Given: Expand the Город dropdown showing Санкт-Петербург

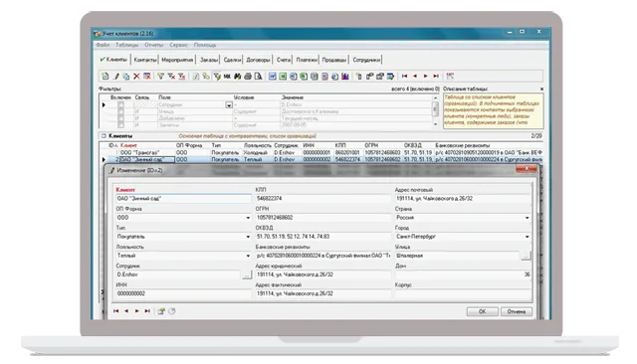Looking at the screenshot, I should point(527,237).
